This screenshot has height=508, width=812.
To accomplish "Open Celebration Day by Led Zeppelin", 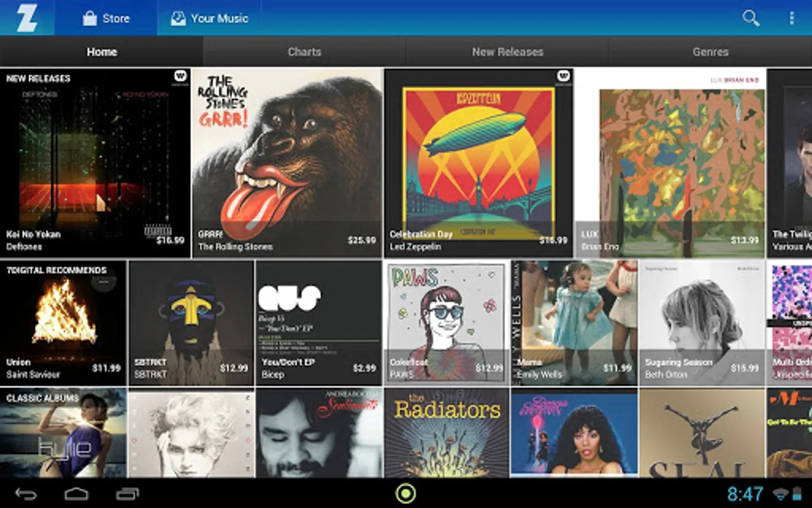I will pos(479,163).
